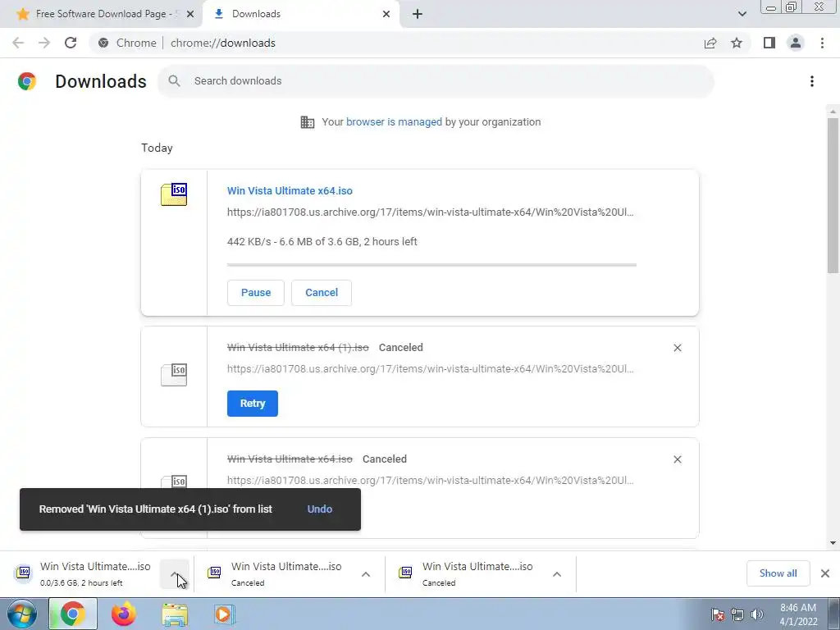The width and height of the screenshot is (840, 630).
Task: Cancel the Win Vista Ultimate download
Action: [322, 293]
